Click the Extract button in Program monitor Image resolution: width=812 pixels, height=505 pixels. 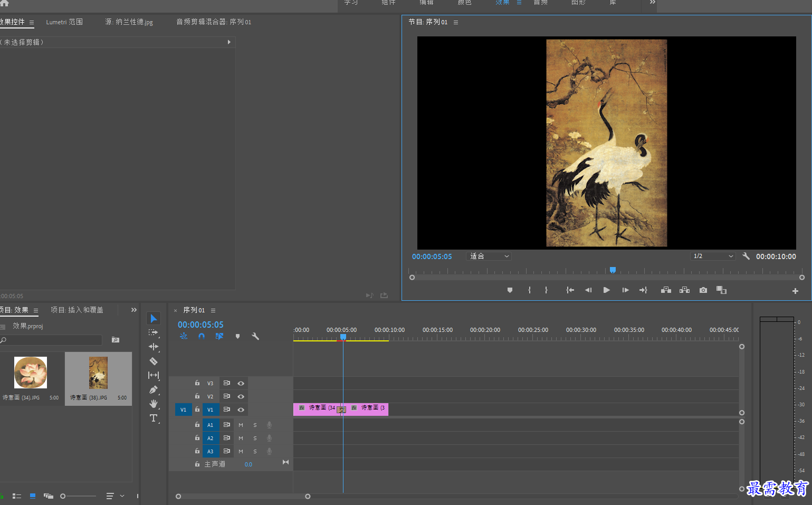[684, 290]
